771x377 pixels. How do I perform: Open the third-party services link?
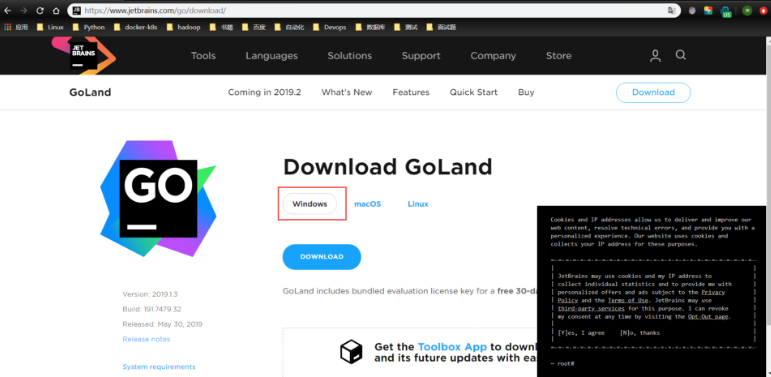591,308
